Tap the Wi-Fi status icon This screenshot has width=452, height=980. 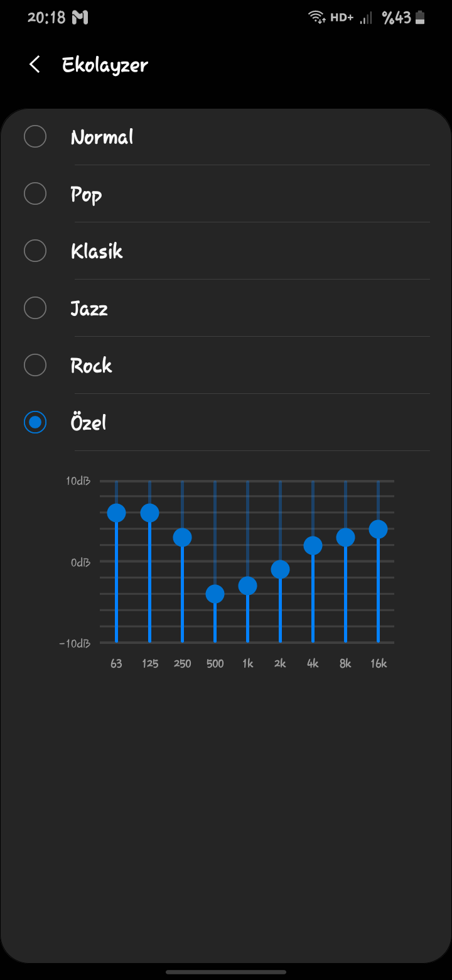[317, 18]
